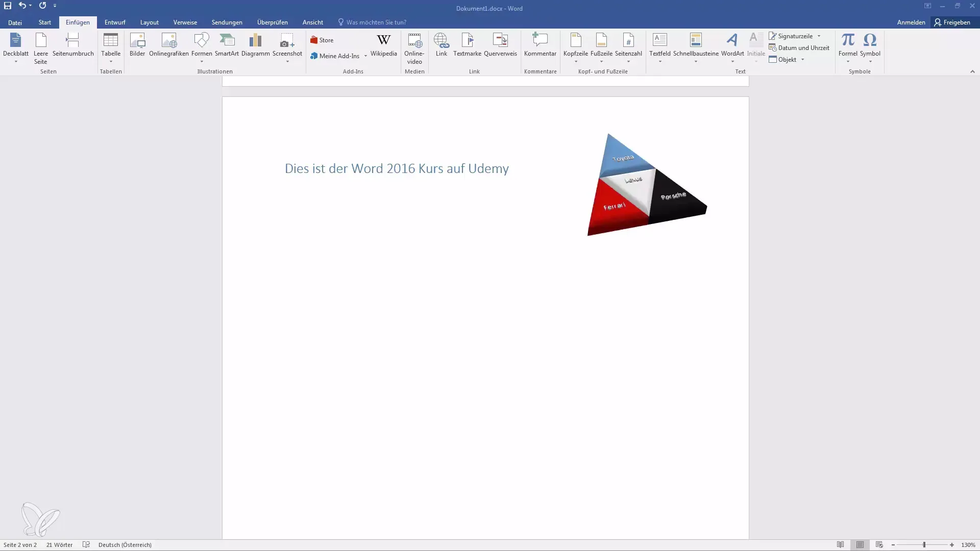Insert a Leere Seite blank page

[x=41, y=48]
